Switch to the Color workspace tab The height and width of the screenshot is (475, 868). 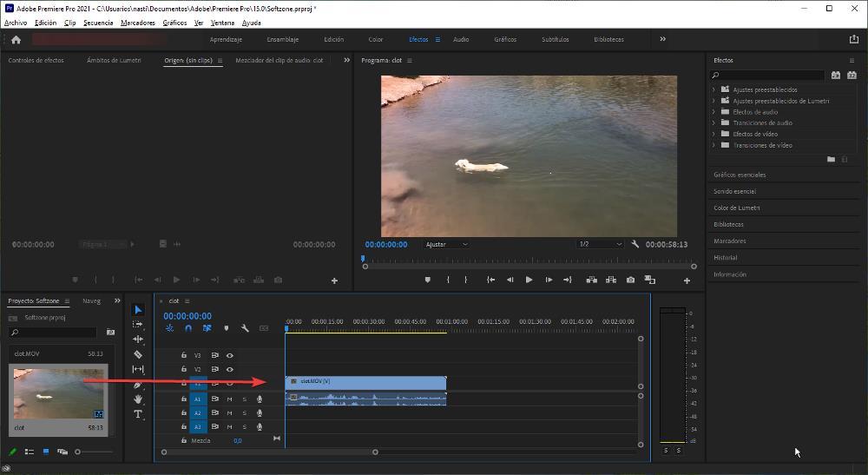click(x=376, y=39)
